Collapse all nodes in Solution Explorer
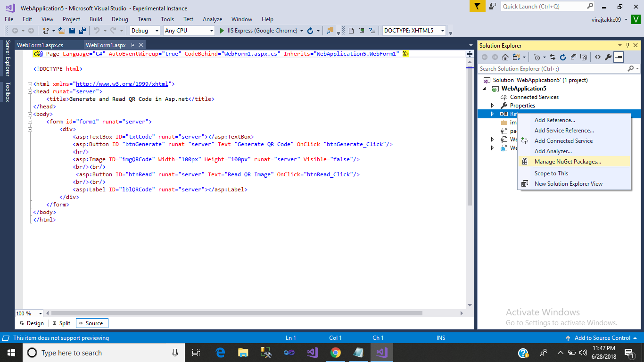The height and width of the screenshot is (362, 644). click(x=574, y=57)
